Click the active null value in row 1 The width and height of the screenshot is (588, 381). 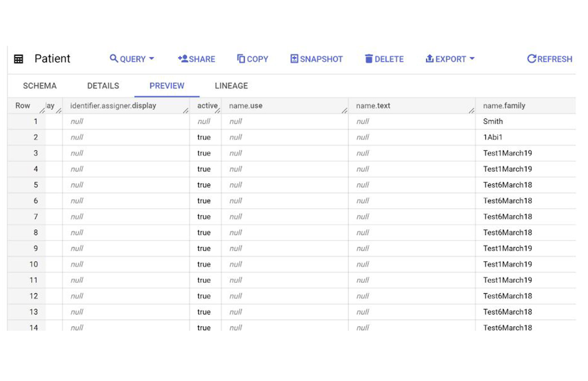(x=204, y=122)
